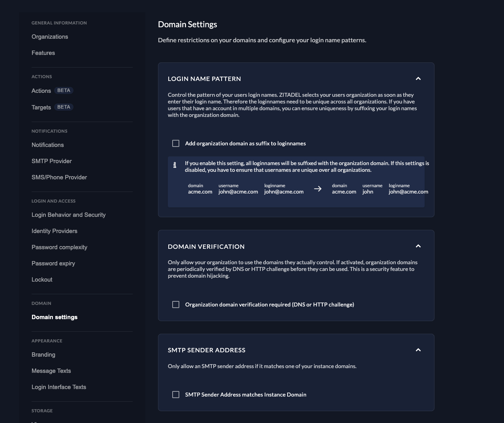
Task: Click the info icon in the loginname notice
Action: [175, 165]
